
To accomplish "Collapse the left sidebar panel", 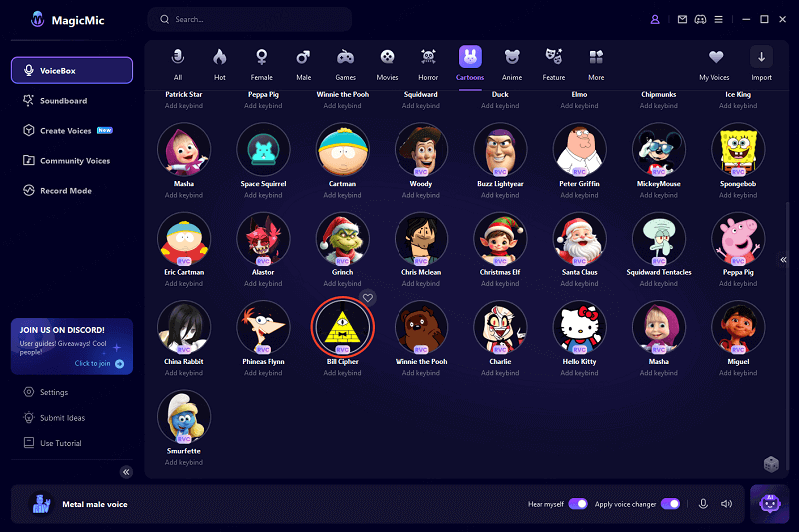I will (x=126, y=472).
